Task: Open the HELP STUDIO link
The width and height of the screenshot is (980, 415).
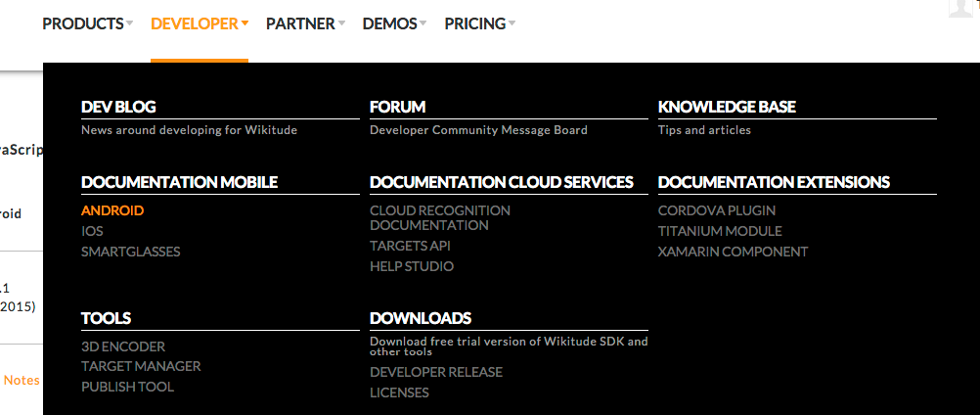Action: click(412, 266)
